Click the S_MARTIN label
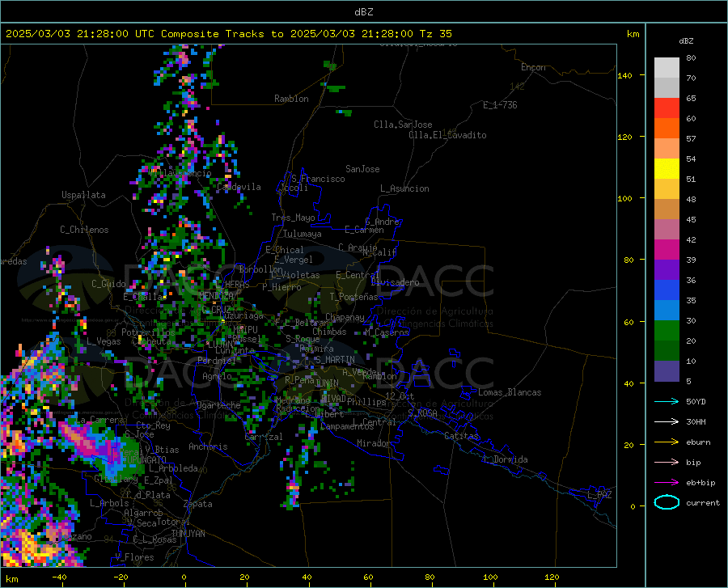Viewport: 728px width, 588px height. (335, 360)
